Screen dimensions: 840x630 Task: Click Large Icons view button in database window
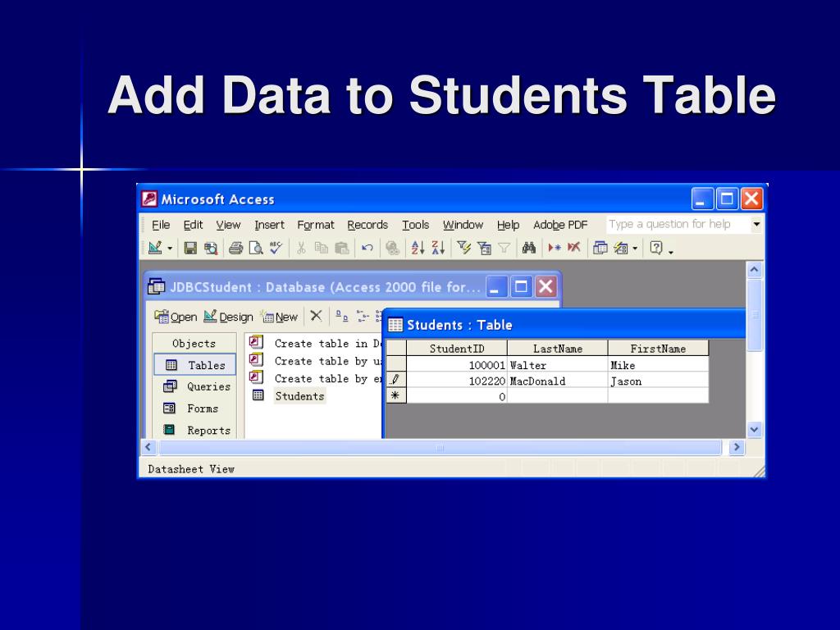[x=342, y=316]
